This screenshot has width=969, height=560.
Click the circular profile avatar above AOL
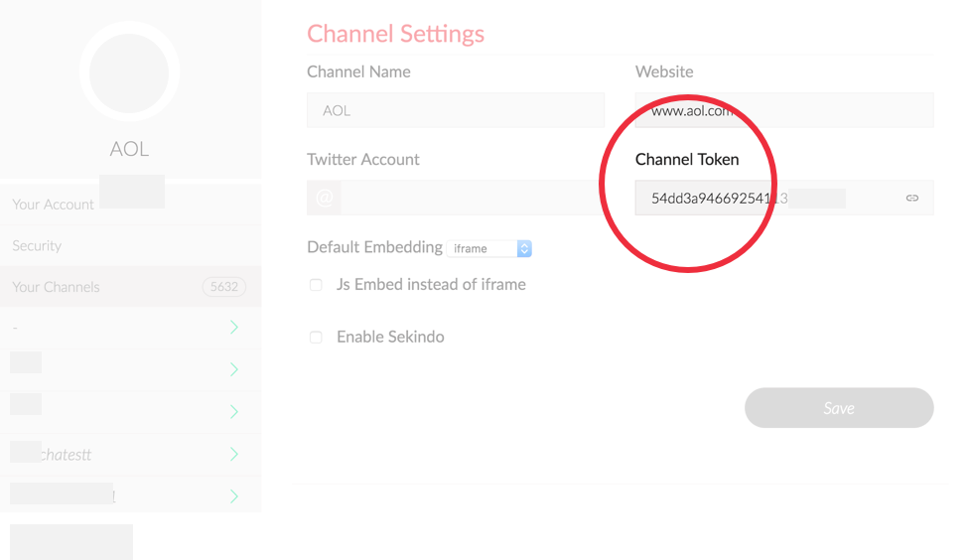(129, 71)
